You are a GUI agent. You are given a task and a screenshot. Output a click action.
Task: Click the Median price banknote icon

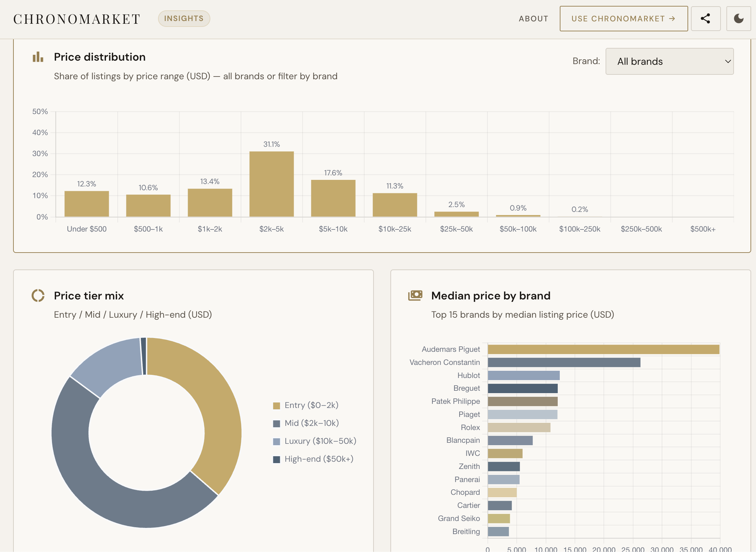pyautogui.click(x=415, y=295)
